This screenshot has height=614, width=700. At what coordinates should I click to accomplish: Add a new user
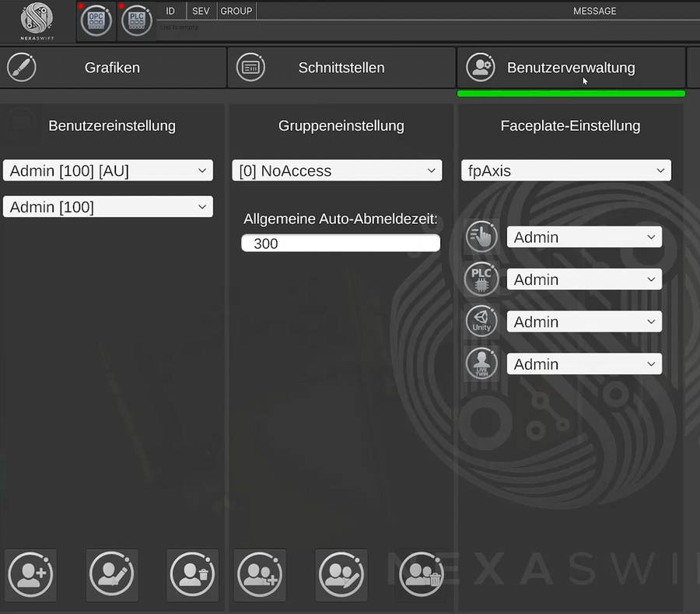[30, 575]
